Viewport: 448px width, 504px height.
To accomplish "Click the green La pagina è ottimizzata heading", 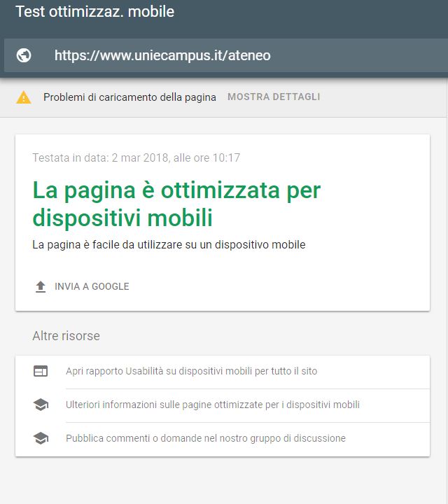I will (176, 204).
